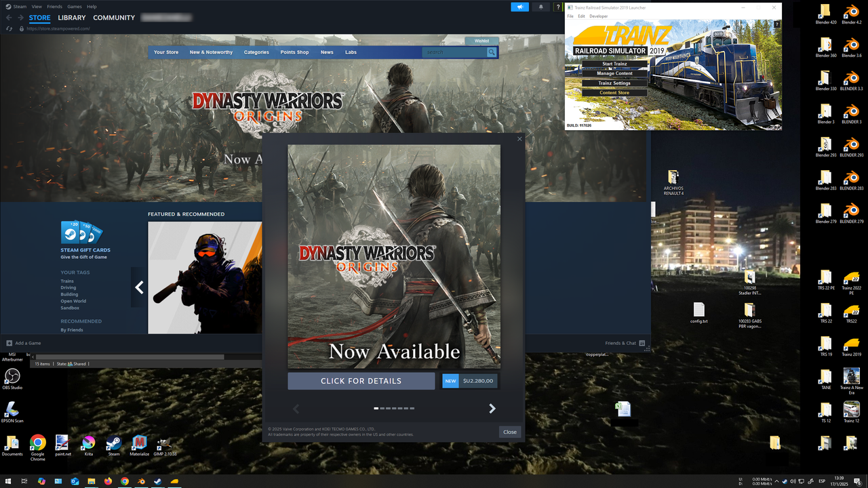Select the Trainz 12 desktop icon
Image resolution: width=868 pixels, height=488 pixels.
[x=851, y=412]
